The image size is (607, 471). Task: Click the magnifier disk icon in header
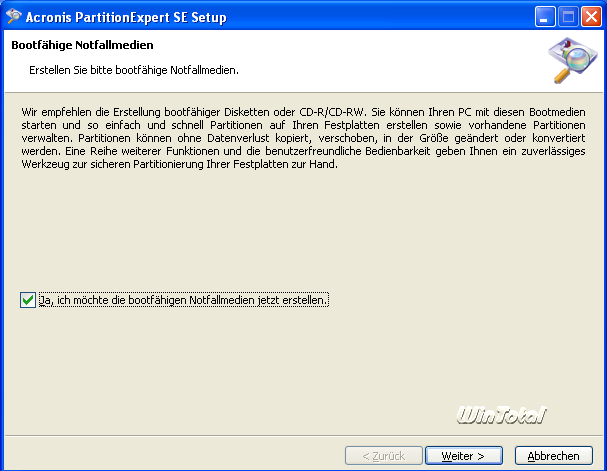pyautogui.click(x=573, y=60)
